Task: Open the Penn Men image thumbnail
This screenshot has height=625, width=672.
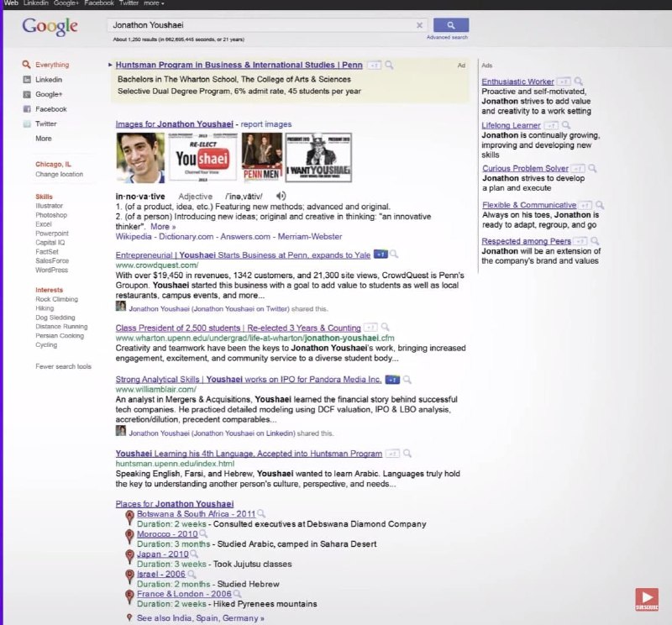Action: 262,157
